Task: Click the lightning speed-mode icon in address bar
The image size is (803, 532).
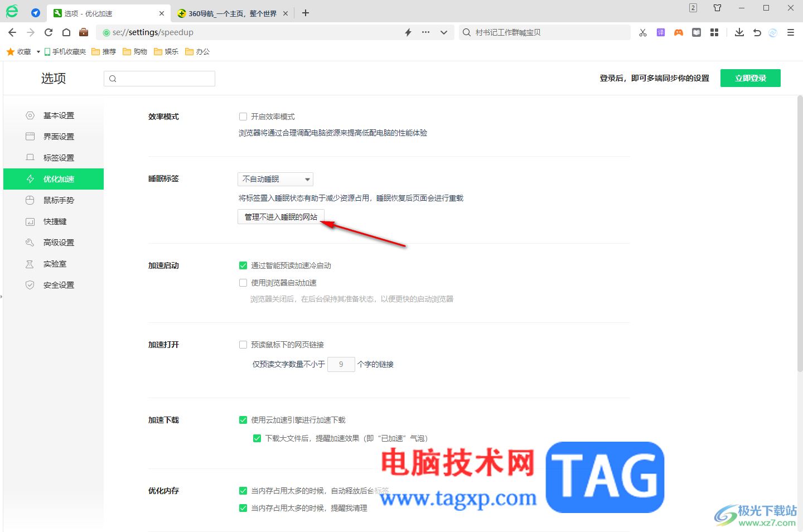Action: click(x=408, y=32)
